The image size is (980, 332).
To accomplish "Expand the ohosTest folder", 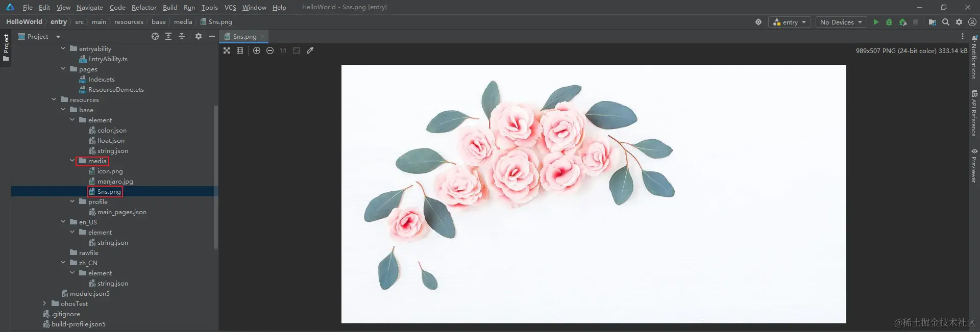I will click(x=45, y=303).
